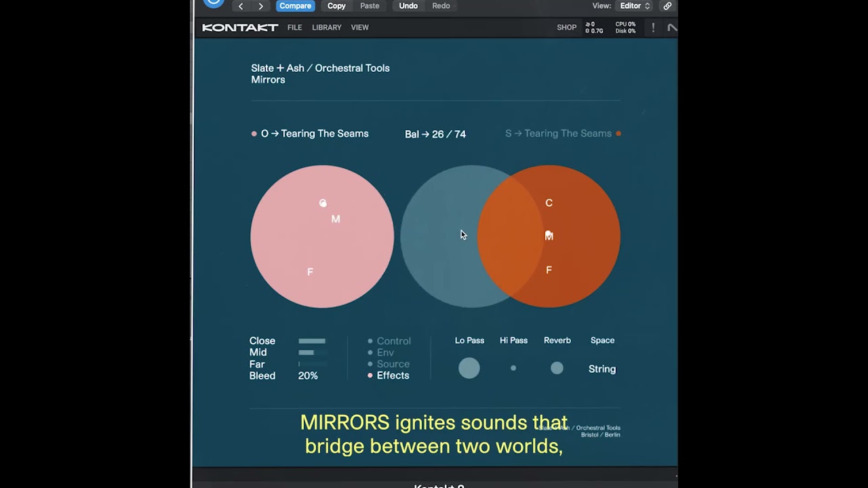Click the Undo button

click(408, 6)
